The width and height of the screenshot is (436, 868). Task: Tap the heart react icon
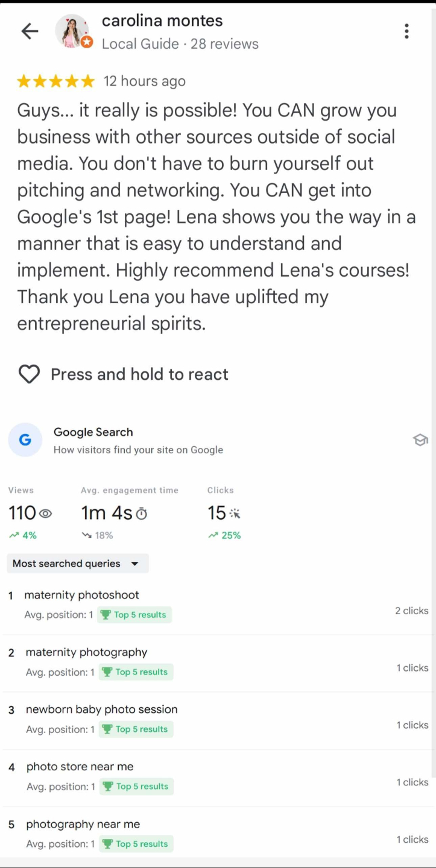29,374
